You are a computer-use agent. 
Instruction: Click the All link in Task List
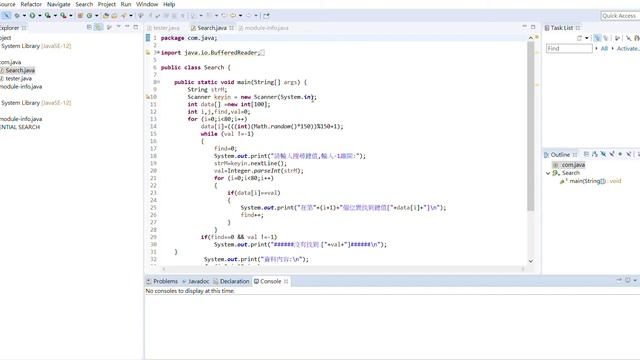(x=604, y=49)
